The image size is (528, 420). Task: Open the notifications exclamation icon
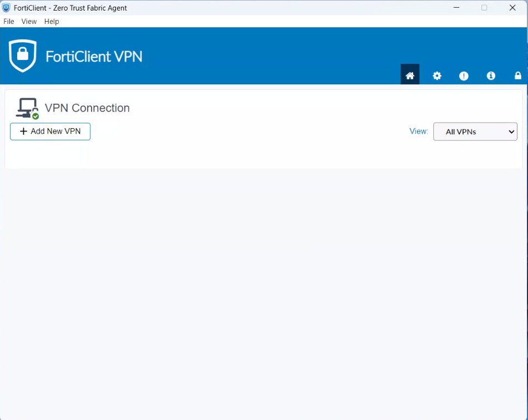[464, 76]
